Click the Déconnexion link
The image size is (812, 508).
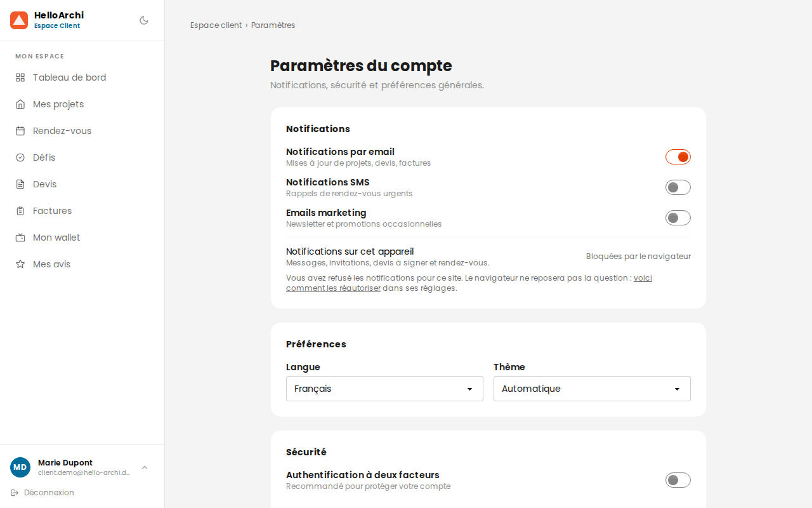(x=42, y=493)
